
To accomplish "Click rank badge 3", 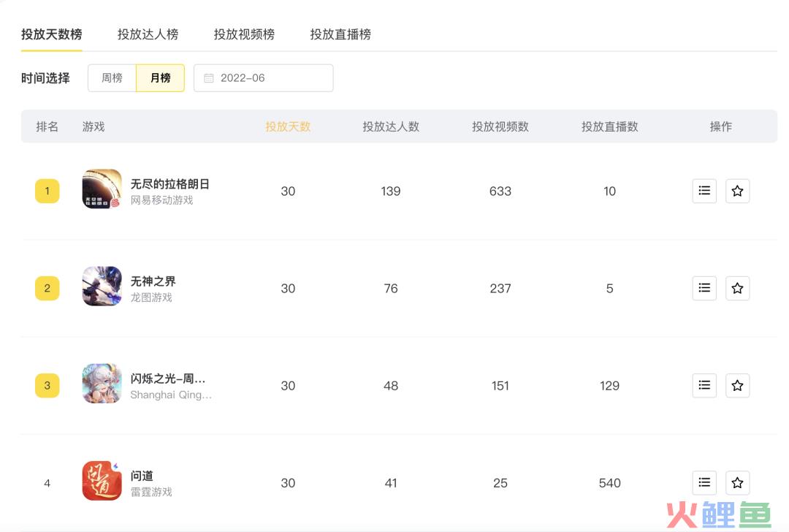I will [47, 386].
